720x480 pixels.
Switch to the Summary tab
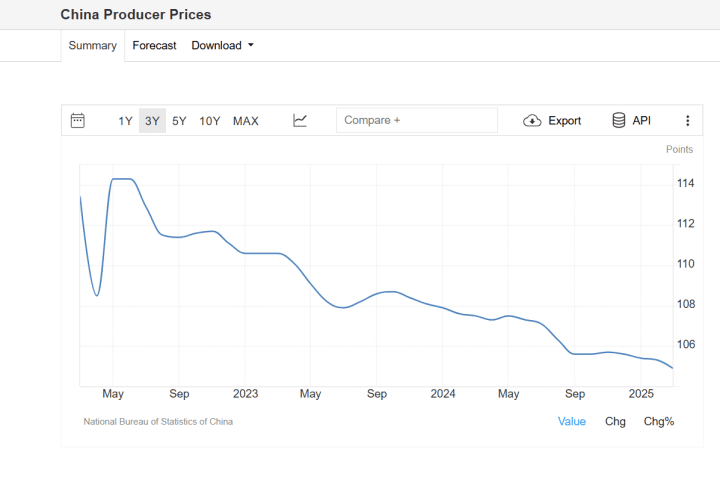93,45
